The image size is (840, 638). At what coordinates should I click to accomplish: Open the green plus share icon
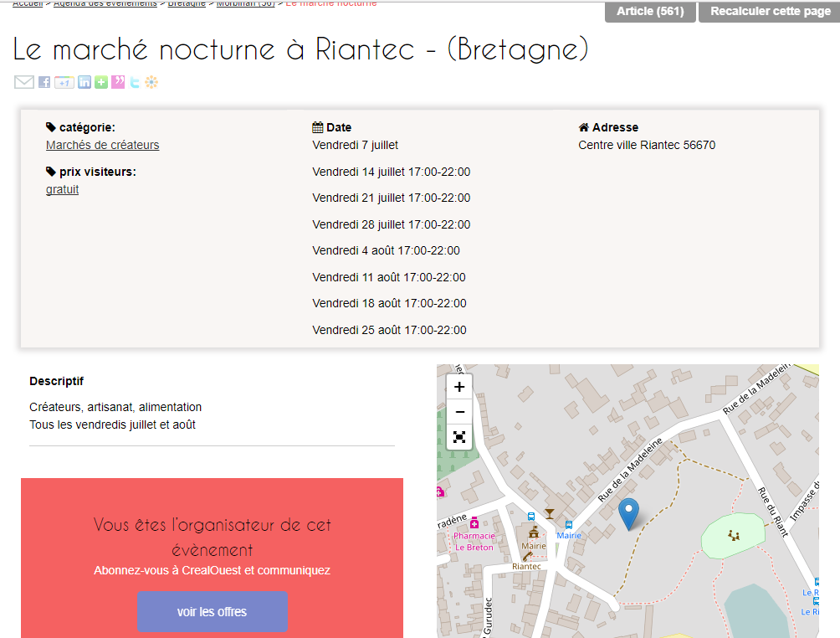(x=101, y=82)
